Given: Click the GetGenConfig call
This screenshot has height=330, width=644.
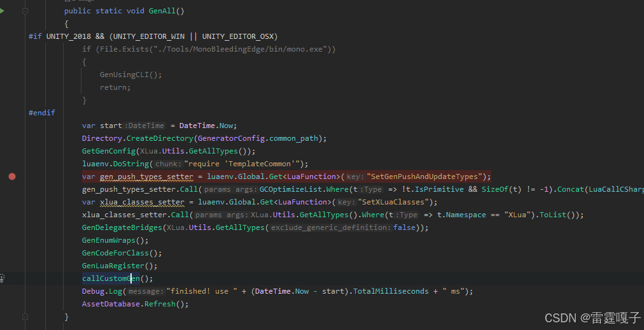Looking at the screenshot, I should point(108,151).
